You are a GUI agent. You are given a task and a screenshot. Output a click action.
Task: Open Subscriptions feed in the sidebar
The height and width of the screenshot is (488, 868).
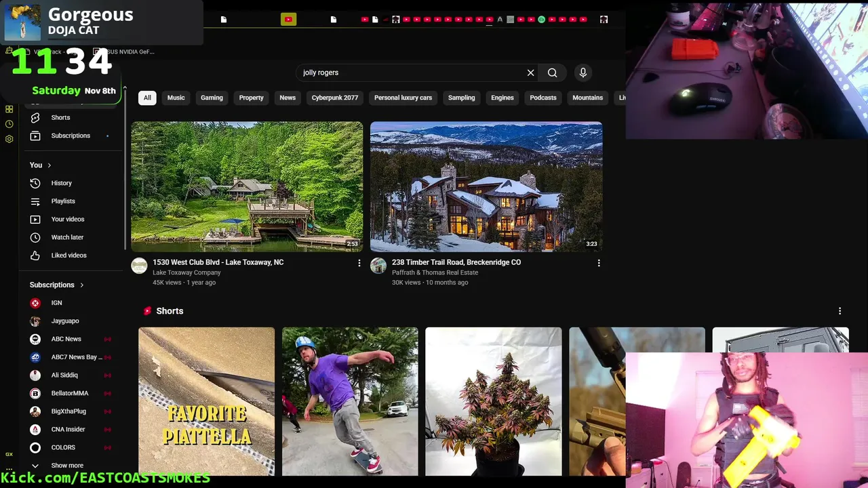(71, 136)
